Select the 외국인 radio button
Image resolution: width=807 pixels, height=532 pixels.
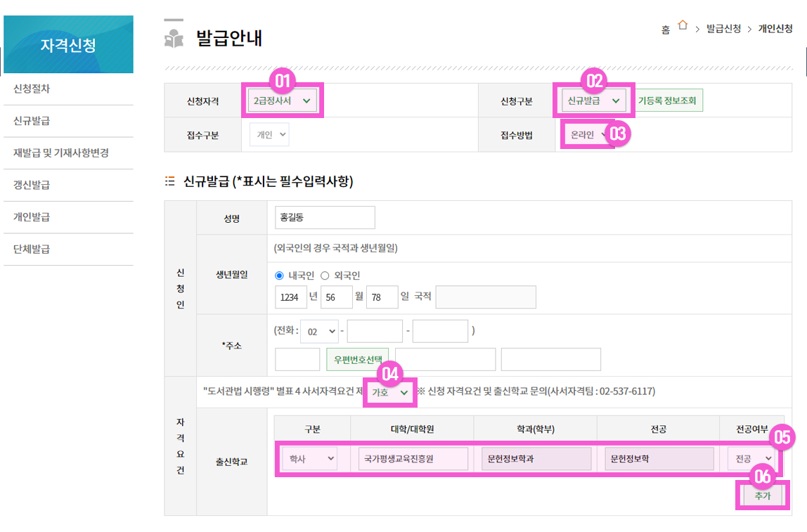point(325,275)
